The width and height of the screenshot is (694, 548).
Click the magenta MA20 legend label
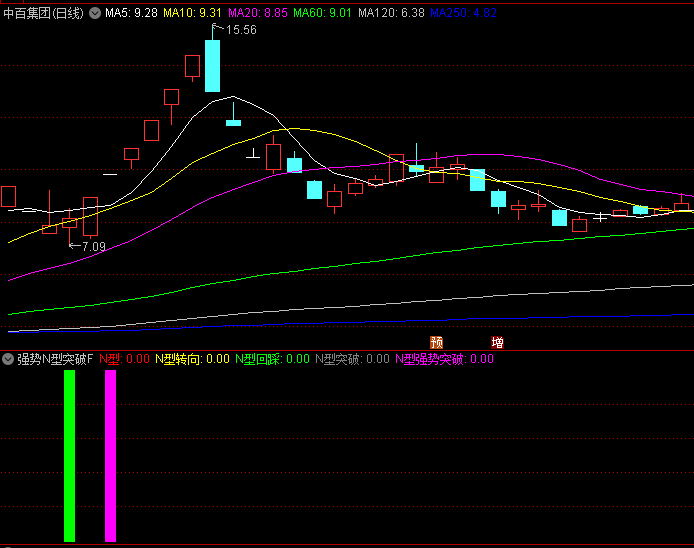click(259, 14)
